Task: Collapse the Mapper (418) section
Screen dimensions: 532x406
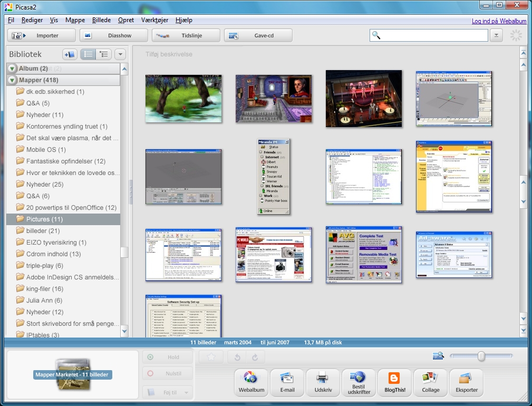Action: pos(13,80)
